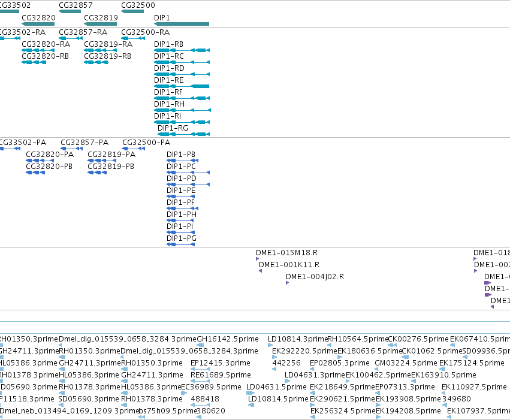Image resolution: width=510 pixels, height=420 pixels.
Task: Select BAC end DME1-015M18.R
Action: (286, 253)
